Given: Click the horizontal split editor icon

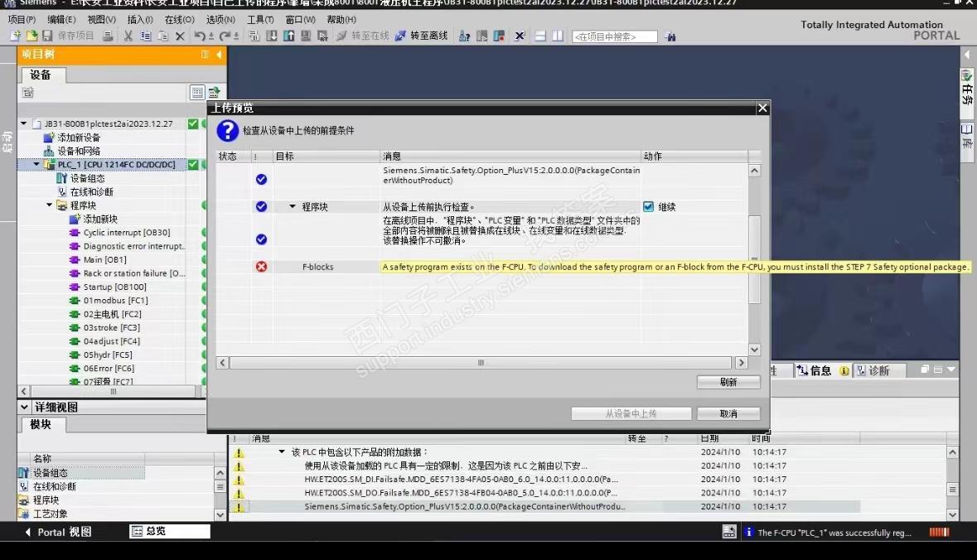Looking at the screenshot, I should pos(540,36).
